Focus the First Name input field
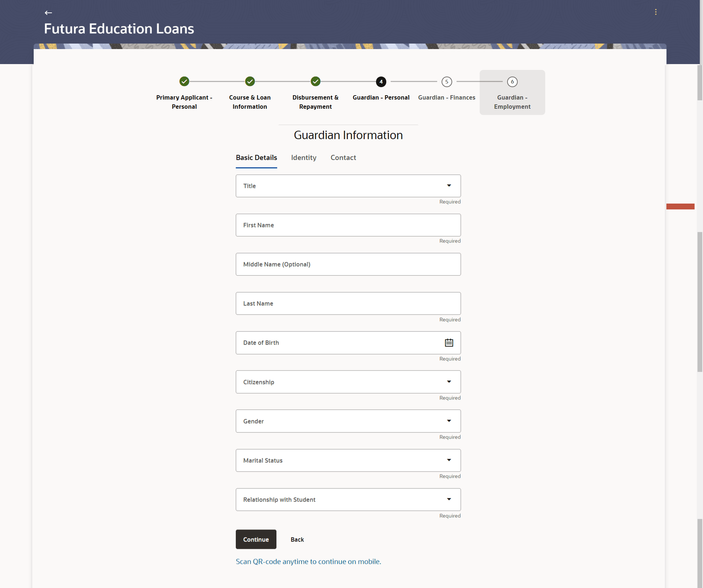The width and height of the screenshot is (703, 588). (x=348, y=225)
